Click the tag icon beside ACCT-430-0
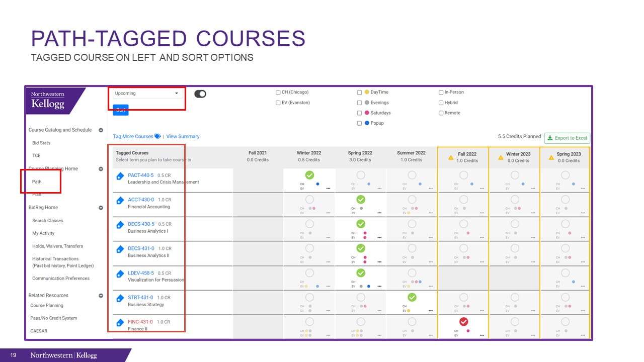The height and width of the screenshot is (362, 644). [120, 201]
